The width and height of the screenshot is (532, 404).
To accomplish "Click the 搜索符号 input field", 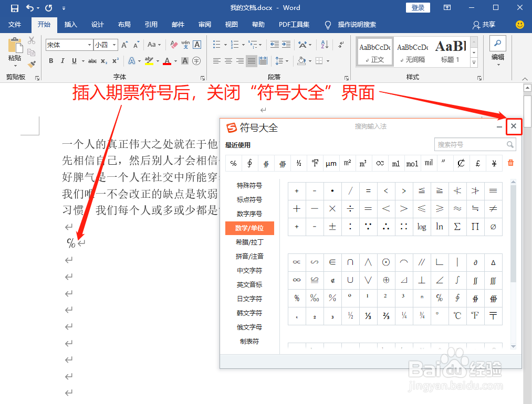I will tap(472, 144).
